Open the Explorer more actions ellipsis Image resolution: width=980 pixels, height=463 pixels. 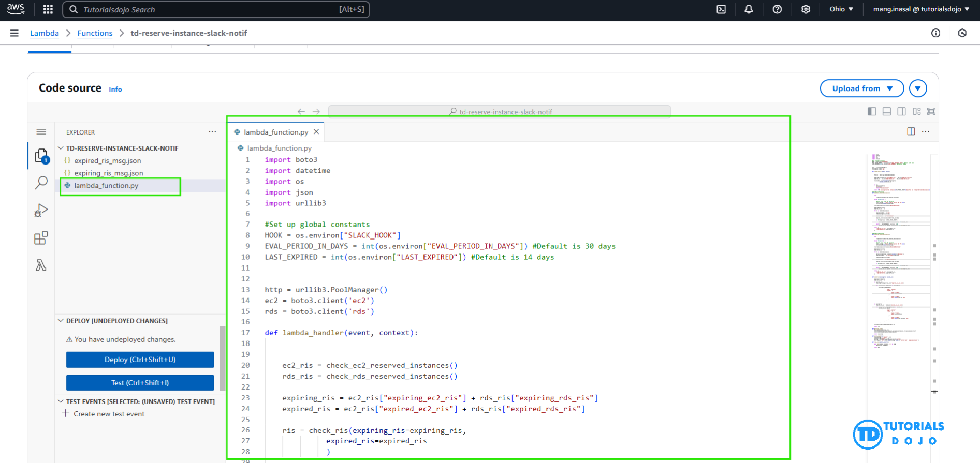(212, 132)
